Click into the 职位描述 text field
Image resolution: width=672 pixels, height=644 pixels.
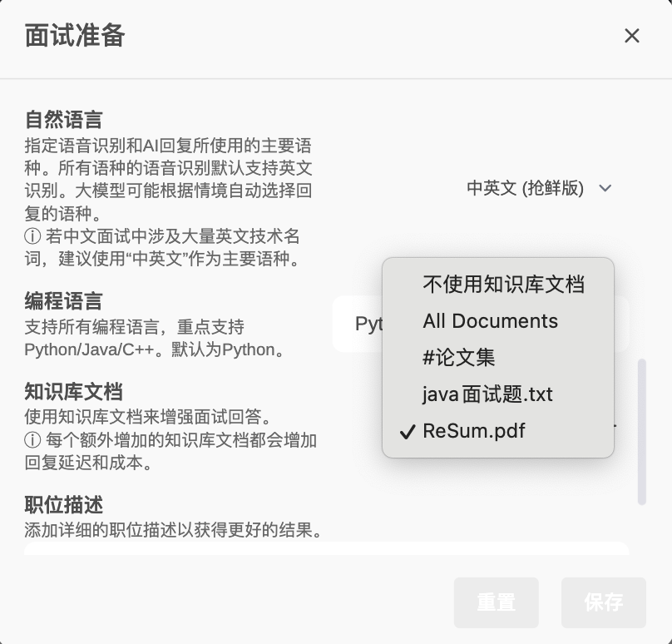(x=326, y=547)
